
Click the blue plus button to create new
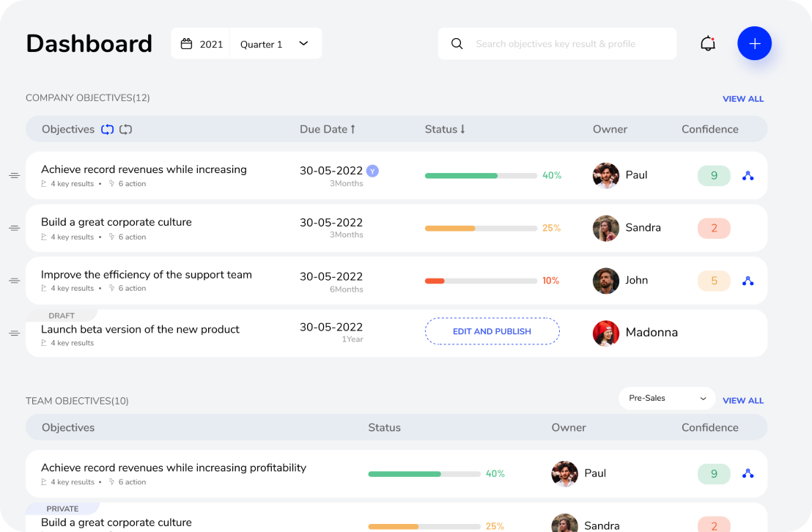[754, 43]
